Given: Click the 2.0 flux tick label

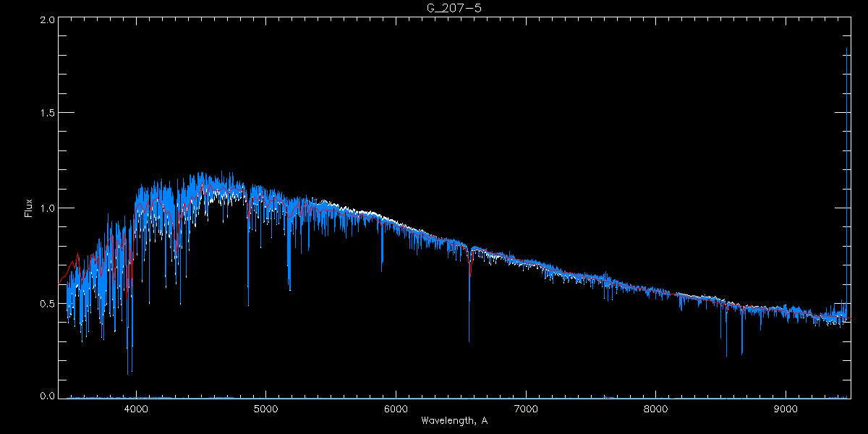Looking at the screenshot, I should coord(46,20).
